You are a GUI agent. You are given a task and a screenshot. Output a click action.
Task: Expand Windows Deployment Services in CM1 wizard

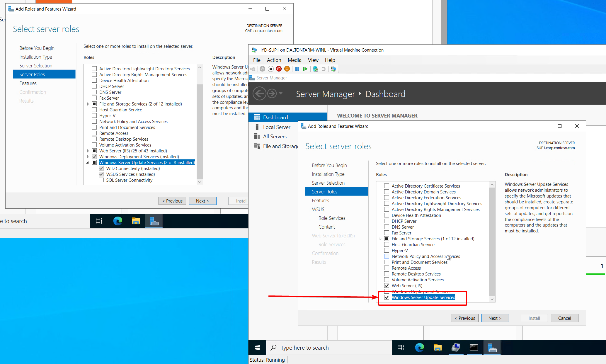click(x=88, y=157)
